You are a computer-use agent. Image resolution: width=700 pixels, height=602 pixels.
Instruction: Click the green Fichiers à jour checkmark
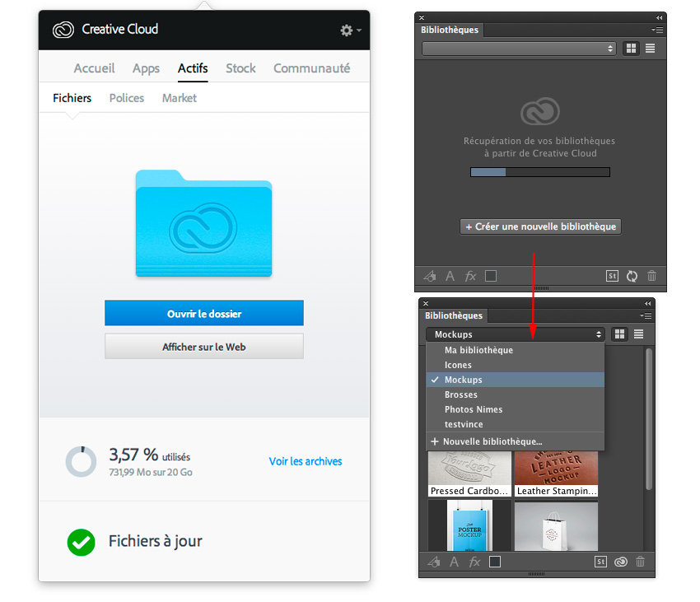[81, 542]
